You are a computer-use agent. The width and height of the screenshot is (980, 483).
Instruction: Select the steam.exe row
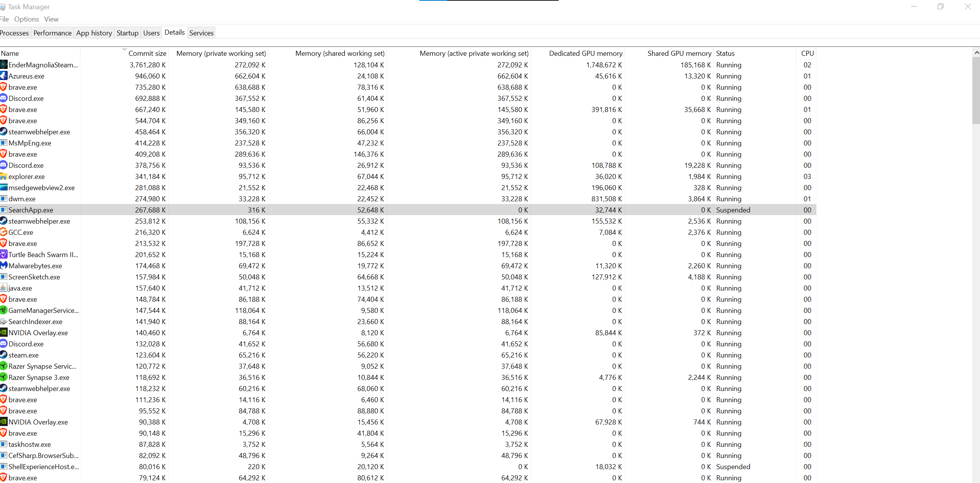(x=408, y=355)
